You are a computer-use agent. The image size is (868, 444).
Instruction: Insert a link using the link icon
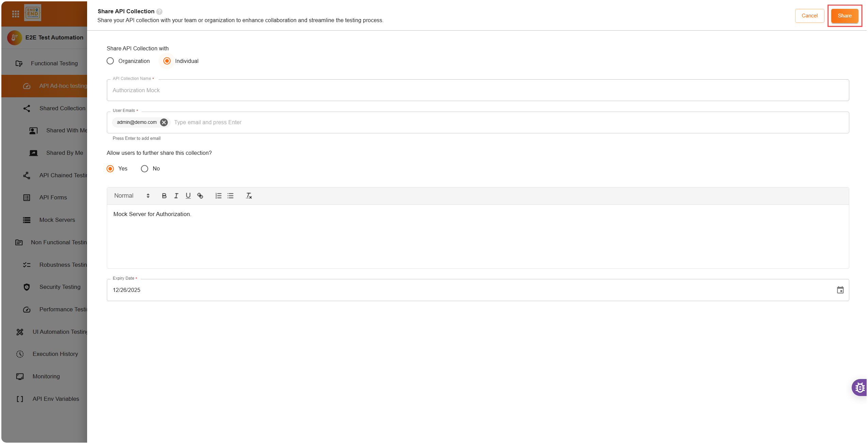200,196
